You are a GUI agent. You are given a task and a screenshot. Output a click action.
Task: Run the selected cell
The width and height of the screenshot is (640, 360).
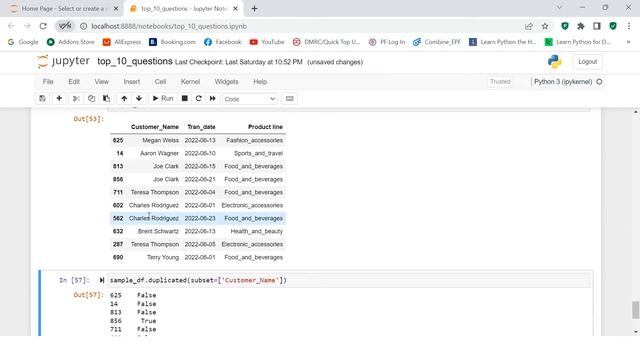pyautogui.click(x=163, y=99)
